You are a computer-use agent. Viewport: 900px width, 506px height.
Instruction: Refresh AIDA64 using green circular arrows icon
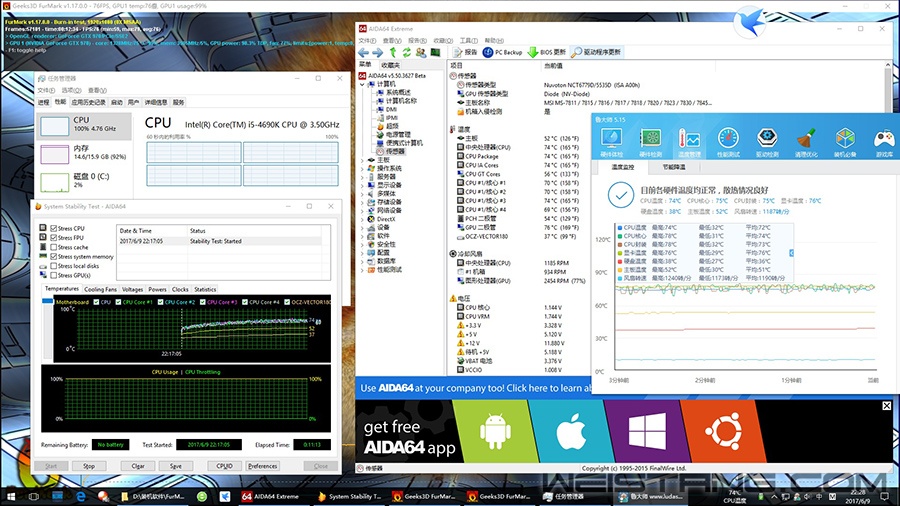[x=406, y=52]
